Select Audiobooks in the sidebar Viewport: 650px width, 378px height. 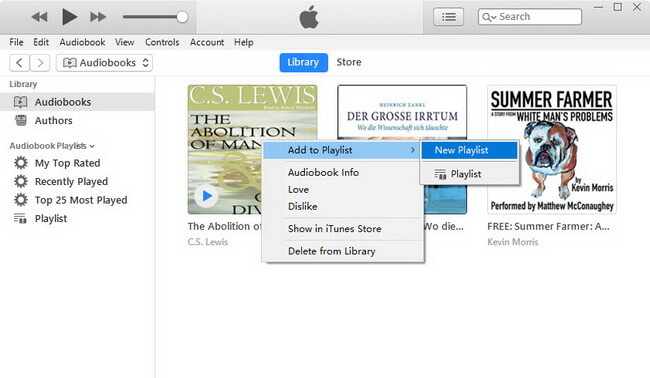tap(77, 102)
